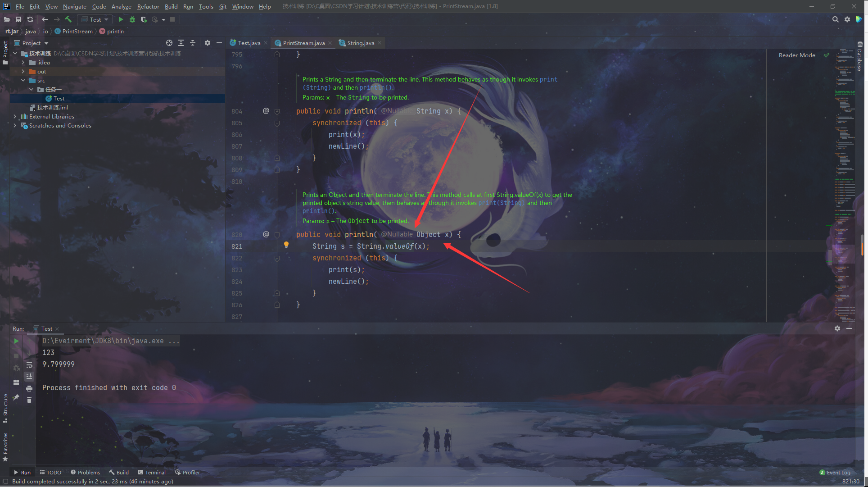Collapse all in Project panel

[193, 43]
